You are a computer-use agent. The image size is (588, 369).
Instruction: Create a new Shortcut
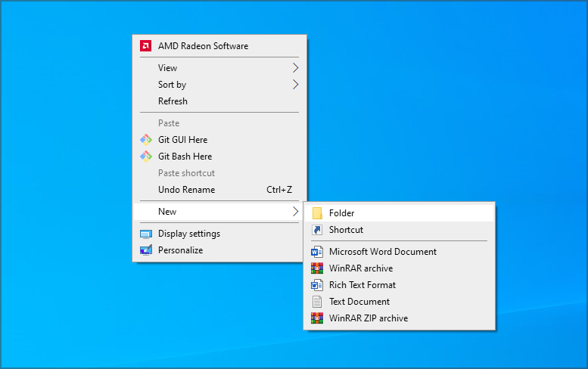click(400, 230)
